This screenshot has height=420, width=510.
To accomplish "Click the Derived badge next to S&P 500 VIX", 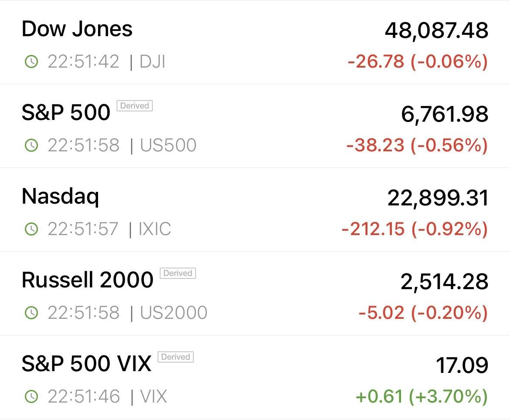I will pyautogui.click(x=175, y=357).
